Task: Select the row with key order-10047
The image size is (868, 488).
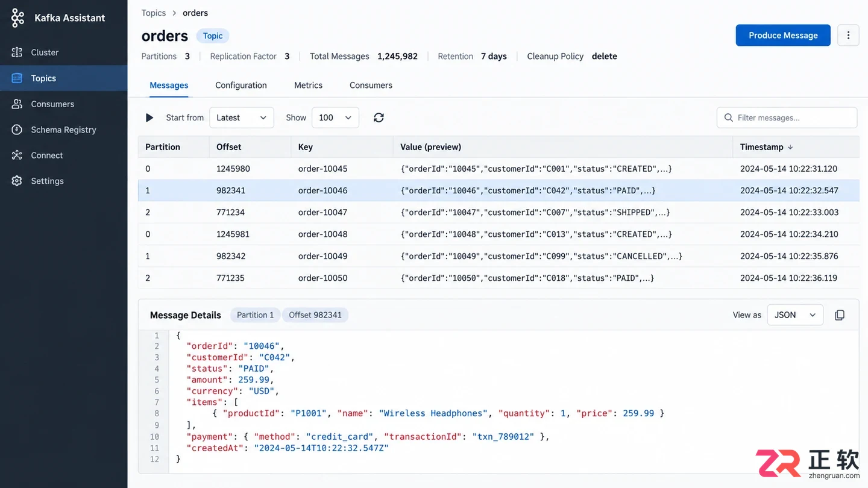Action: pos(498,212)
